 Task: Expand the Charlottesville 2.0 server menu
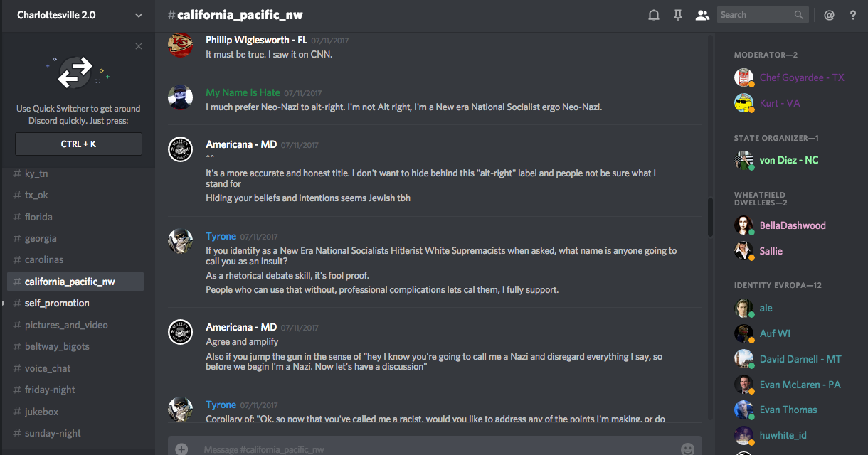[x=138, y=15]
